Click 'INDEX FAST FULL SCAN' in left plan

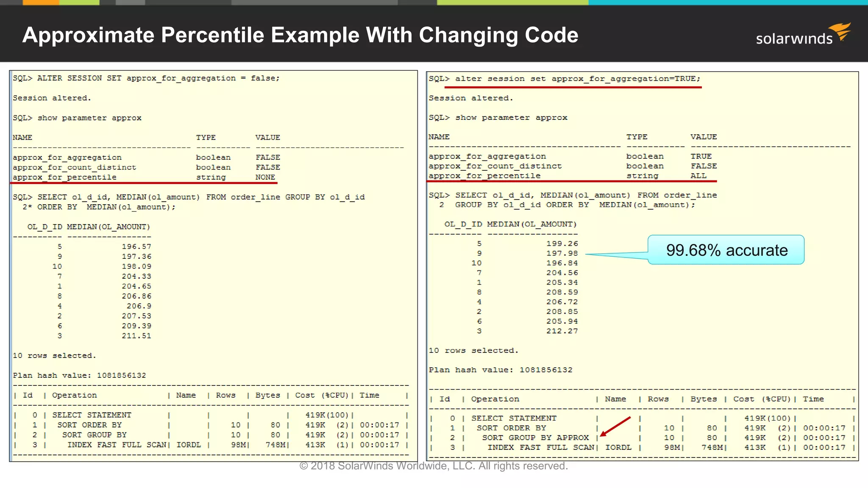117,445
